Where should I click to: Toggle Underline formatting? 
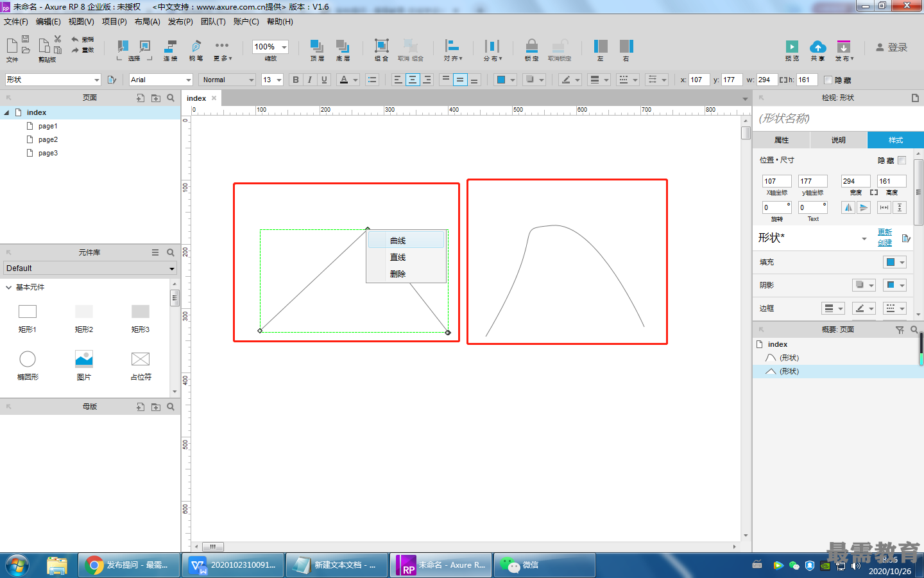pos(324,80)
